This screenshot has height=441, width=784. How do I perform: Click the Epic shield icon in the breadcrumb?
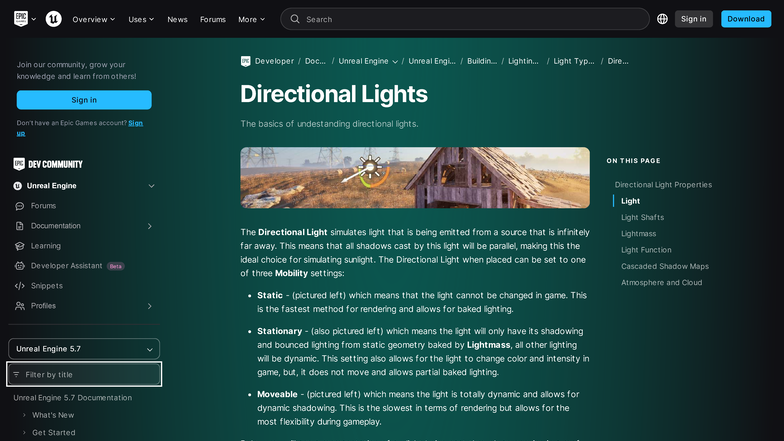(246, 61)
